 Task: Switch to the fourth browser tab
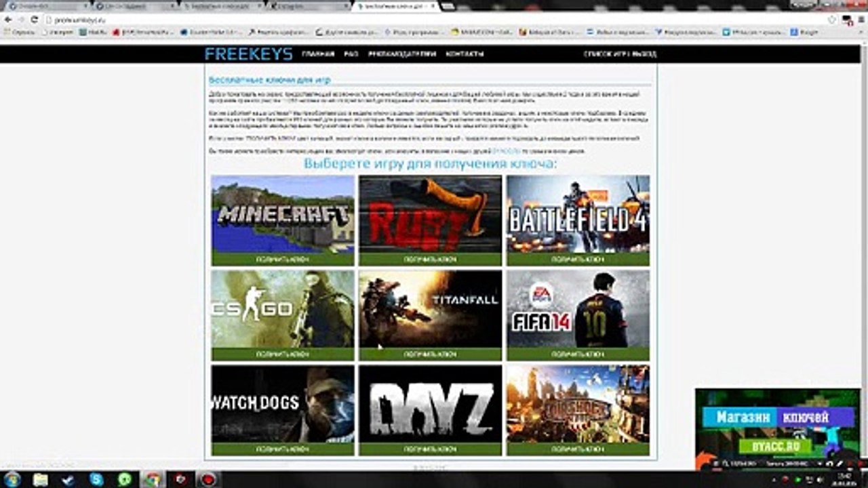click(x=309, y=5)
